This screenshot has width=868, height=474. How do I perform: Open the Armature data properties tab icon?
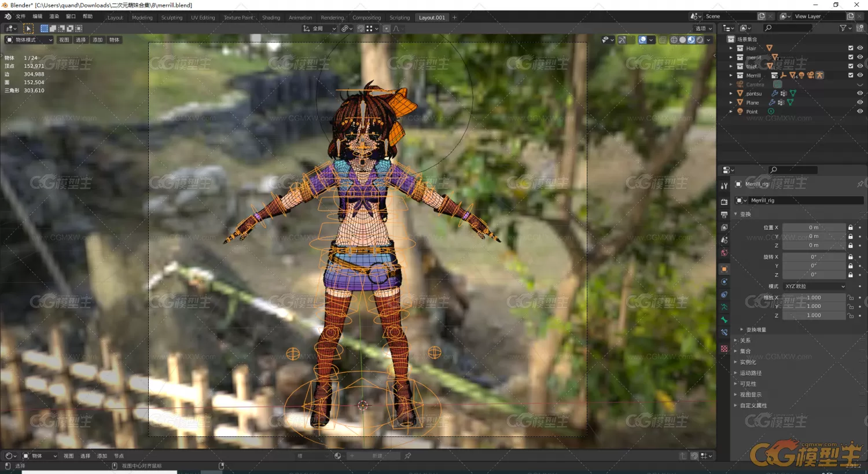pyautogui.click(x=724, y=307)
